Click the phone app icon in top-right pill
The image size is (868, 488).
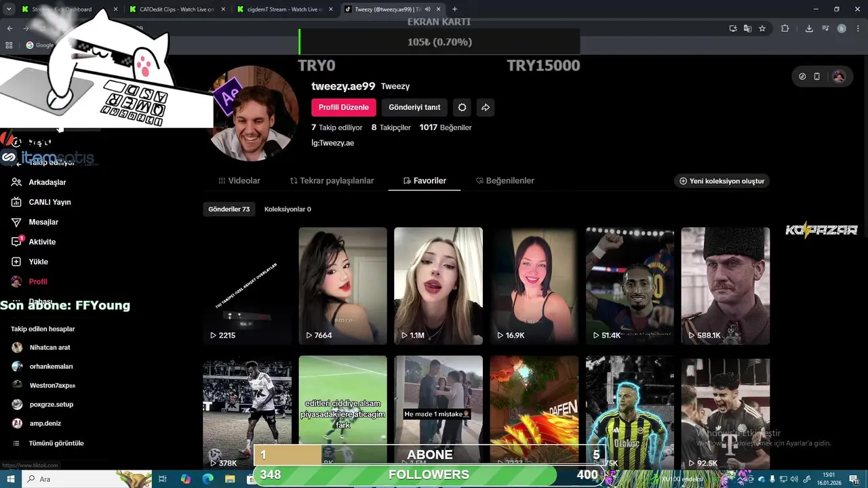tap(817, 77)
